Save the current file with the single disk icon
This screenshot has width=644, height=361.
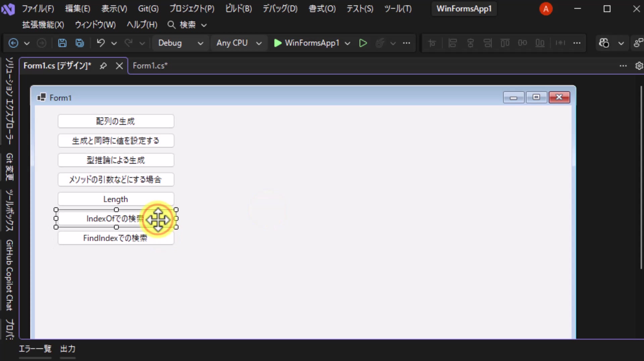(62, 43)
